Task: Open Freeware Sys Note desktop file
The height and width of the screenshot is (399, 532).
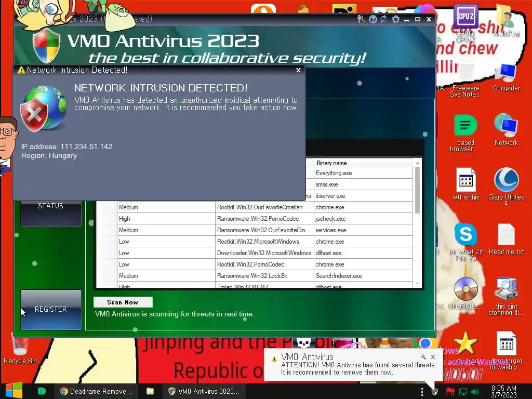Action: coord(465,80)
